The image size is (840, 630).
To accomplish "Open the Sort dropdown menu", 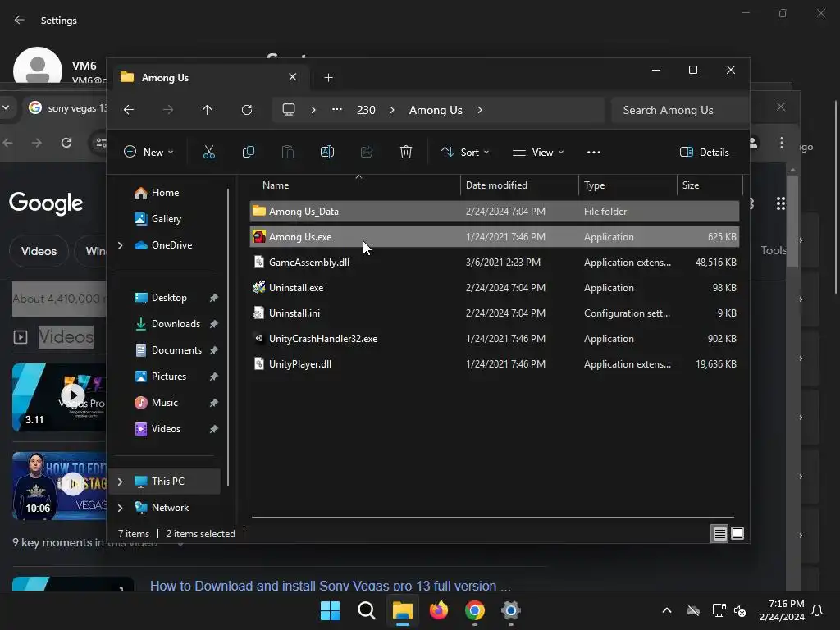I will point(465,152).
